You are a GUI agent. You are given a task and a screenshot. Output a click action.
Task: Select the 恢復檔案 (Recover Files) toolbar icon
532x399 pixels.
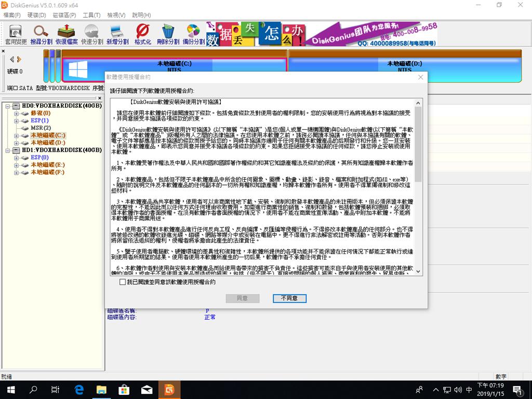66,35
